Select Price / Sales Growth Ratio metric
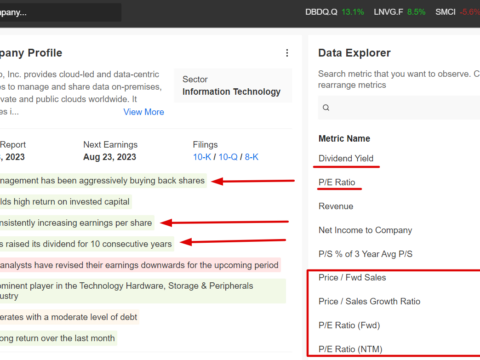Image resolution: width=480 pixels, height=360 pixels. point(369,301)
